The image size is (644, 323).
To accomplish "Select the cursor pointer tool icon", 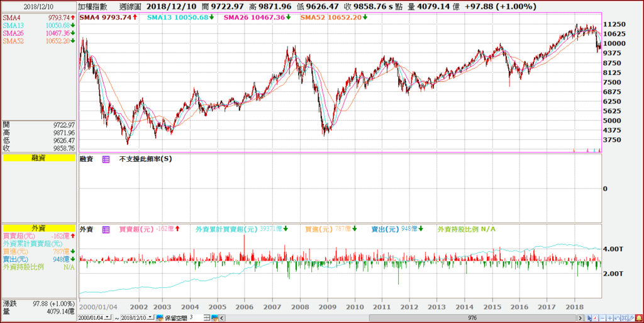I will click(x=588, y=318).
